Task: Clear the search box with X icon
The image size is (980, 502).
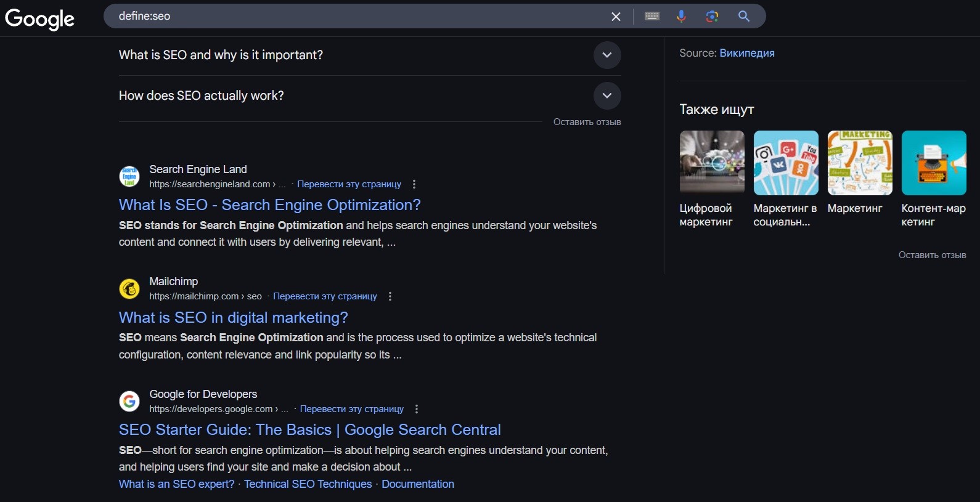Action: pyautogui.click(x=615, y=17)
